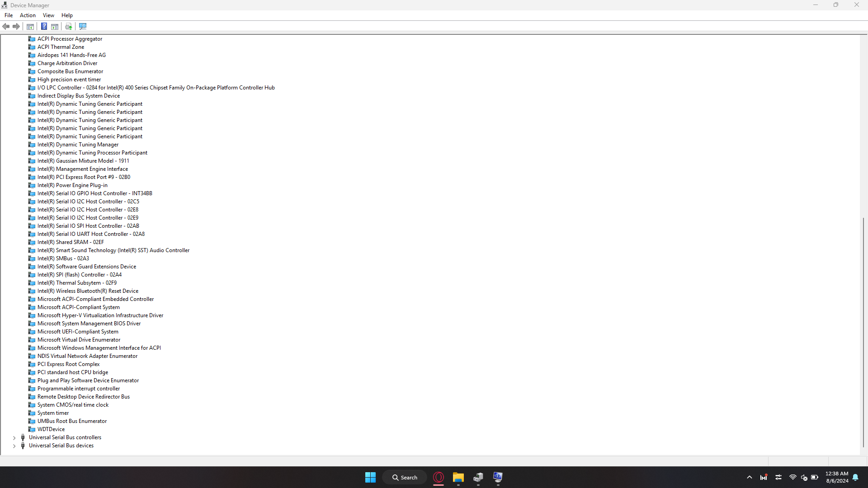Open File Explorer from the taskbar
This screenshot has width=868, height=488.
(x=458, y=478)
